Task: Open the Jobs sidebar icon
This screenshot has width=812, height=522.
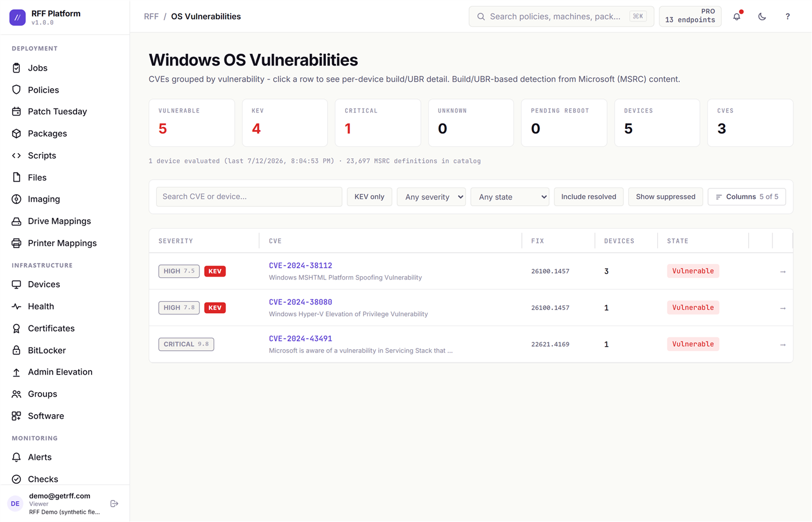Action: (16, 68)
